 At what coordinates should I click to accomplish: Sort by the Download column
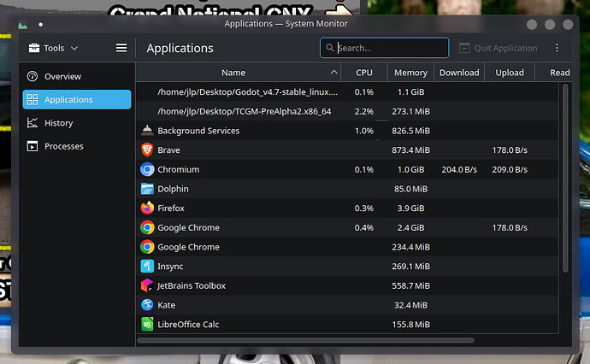459,73
